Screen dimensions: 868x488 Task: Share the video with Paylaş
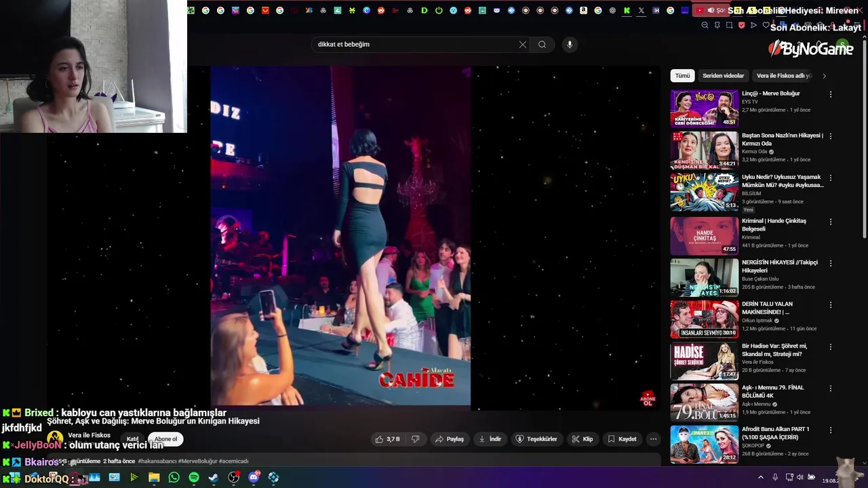450,439
